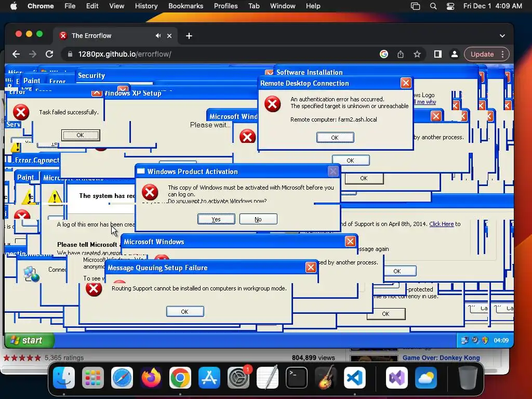Viewport: 532px width, 399px height.
Task: Reload the Errorflow page
Action: [x=49, y=54]
